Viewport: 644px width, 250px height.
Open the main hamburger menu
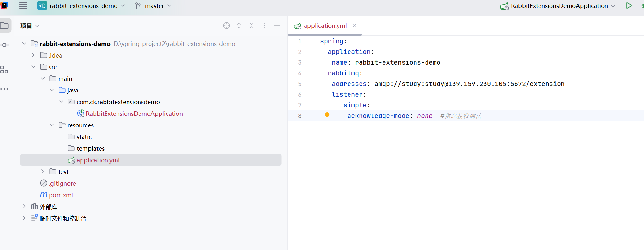(x=23, y=5)
